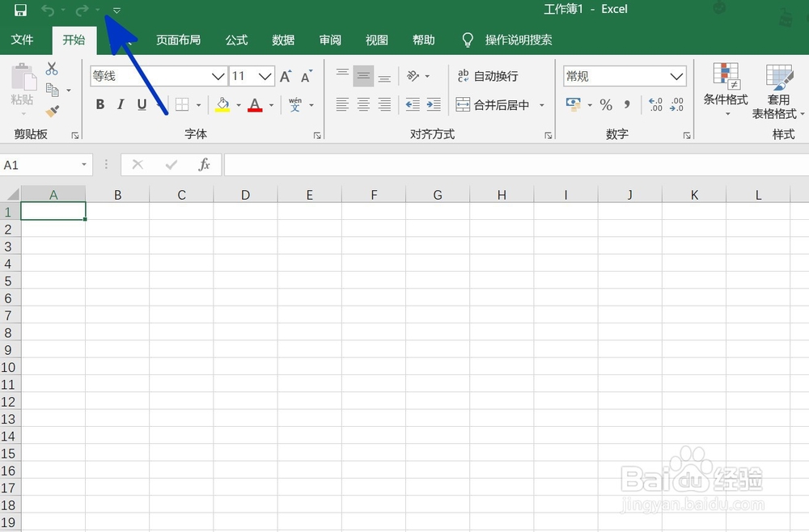Decrease decimal places

tap(676, 104)
